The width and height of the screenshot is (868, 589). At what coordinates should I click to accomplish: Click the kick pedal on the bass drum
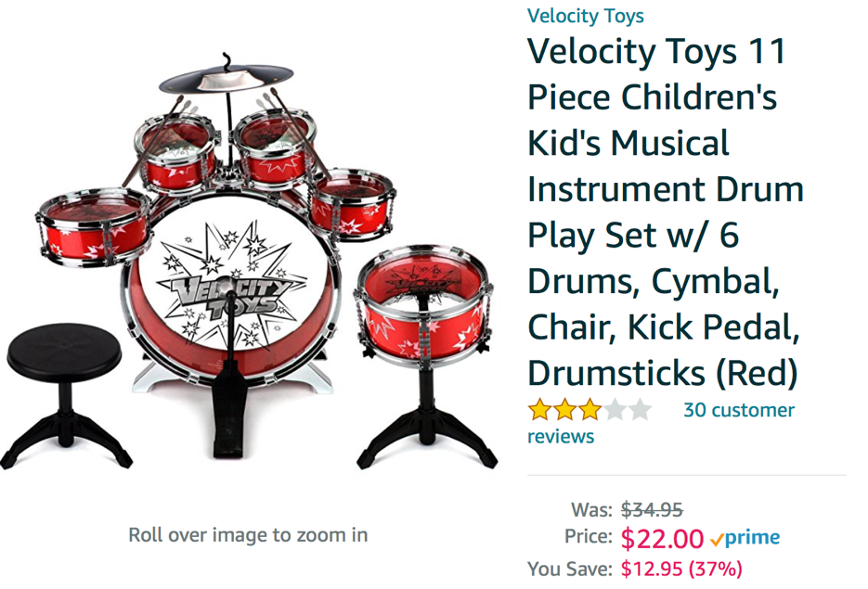tap(230, 409)
